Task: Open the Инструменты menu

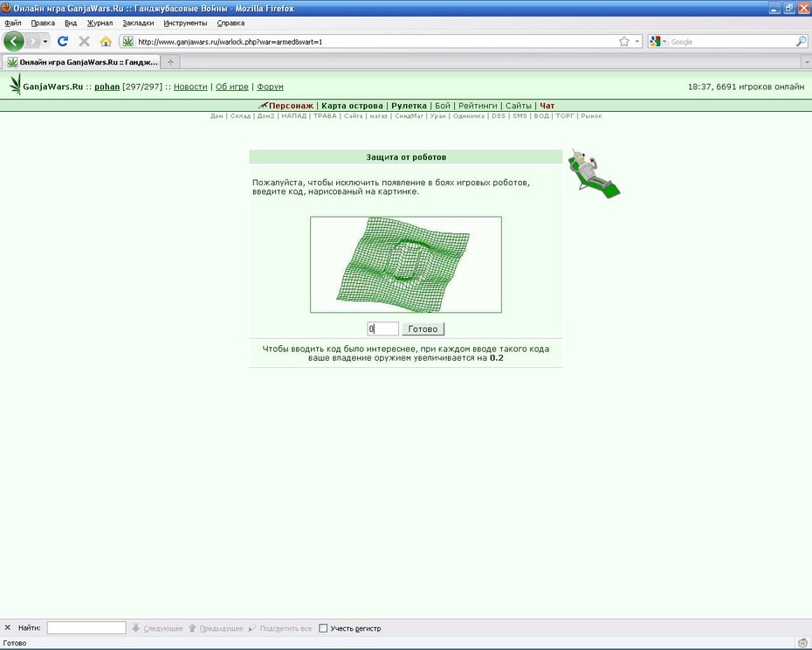Action: click(185, 23)
